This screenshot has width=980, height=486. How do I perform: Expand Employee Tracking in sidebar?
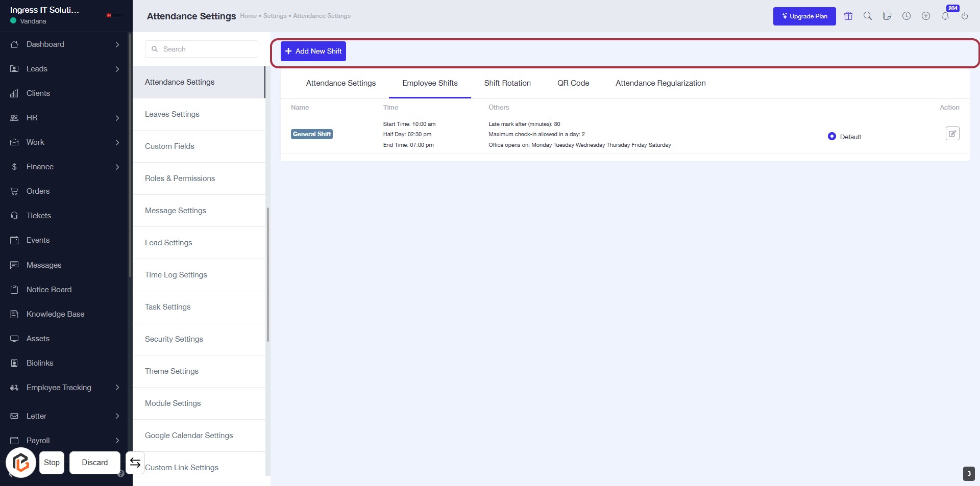coord(117,388)
